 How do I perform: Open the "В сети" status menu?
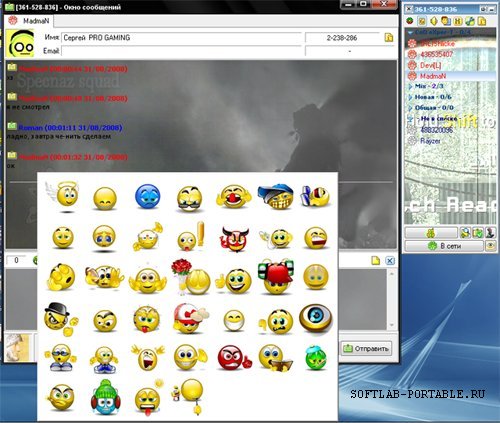(x=444, y=246)
